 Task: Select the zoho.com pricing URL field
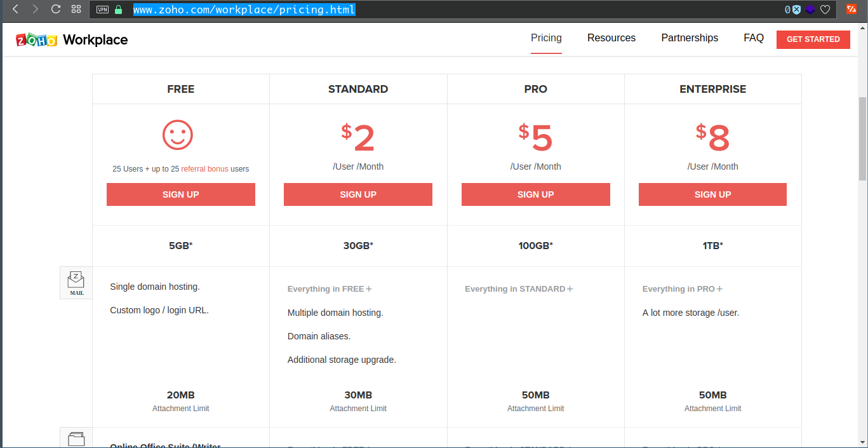point(244,10)
